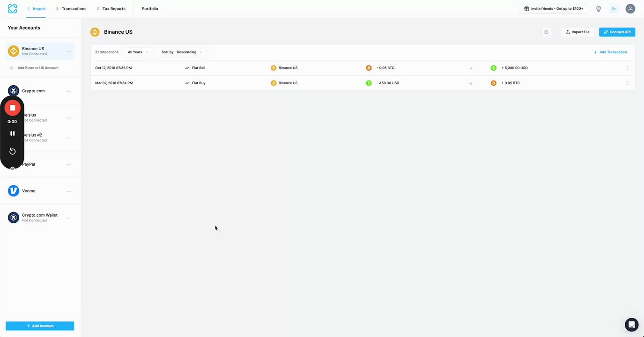Image resolution: width=644 pixels, height=337 pixels.
Task: Click the + 6,000.00 USD amount
Action: click(514, 68)
